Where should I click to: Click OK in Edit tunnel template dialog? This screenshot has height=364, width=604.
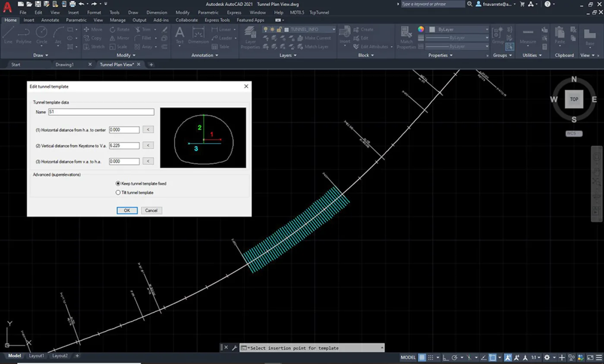pos(127,210)
